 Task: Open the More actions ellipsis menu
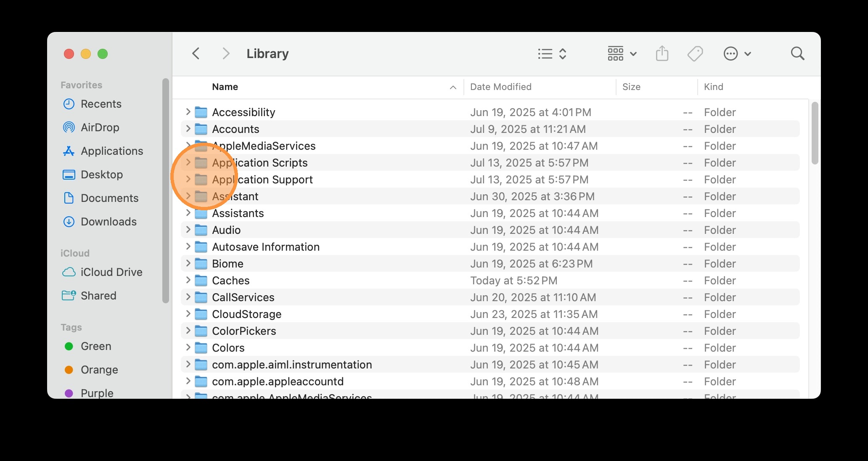click(737, 53)
